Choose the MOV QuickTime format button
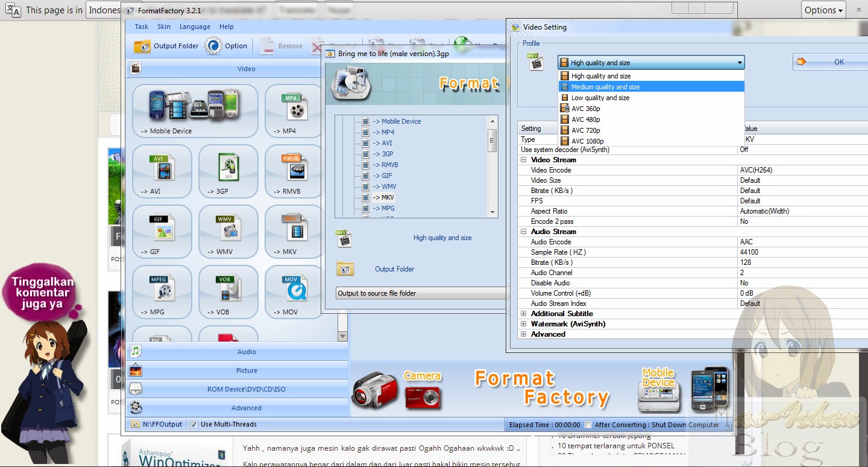868x467 pixels. coord(293,292)
